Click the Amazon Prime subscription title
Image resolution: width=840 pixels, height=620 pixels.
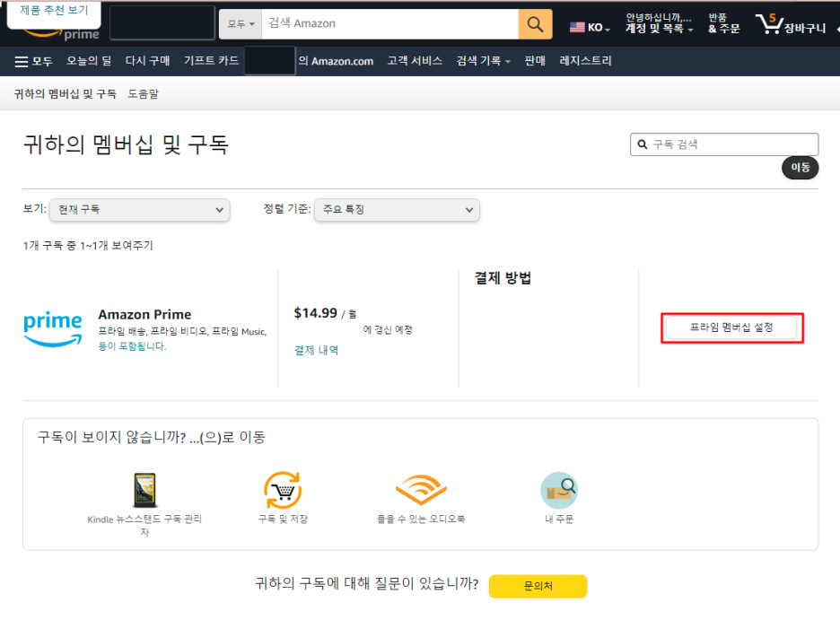144,315
